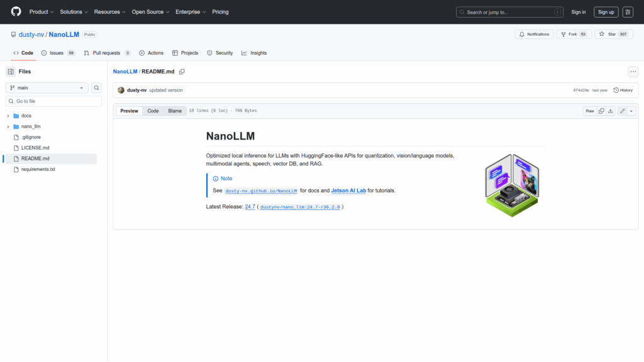Viewport: 644px width, 362px height.
Task: Download the raw README file
Action: coord(610,111)
